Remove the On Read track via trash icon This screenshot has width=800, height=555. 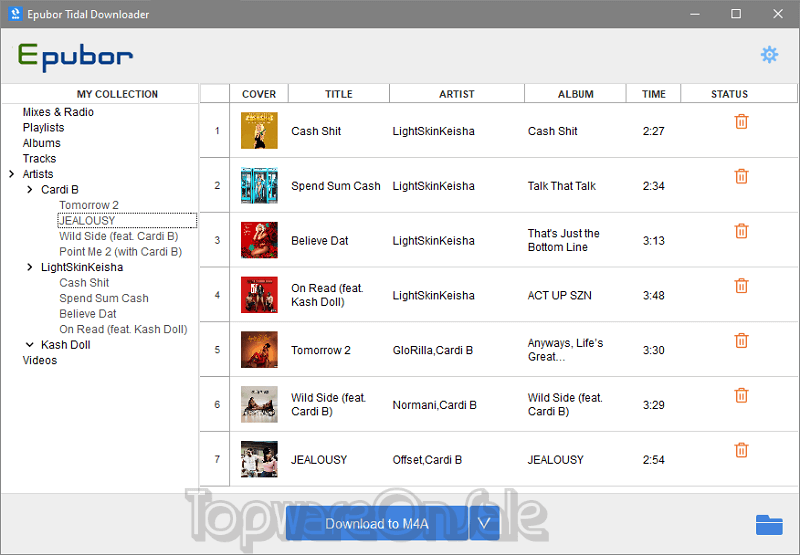click(741, 286)
